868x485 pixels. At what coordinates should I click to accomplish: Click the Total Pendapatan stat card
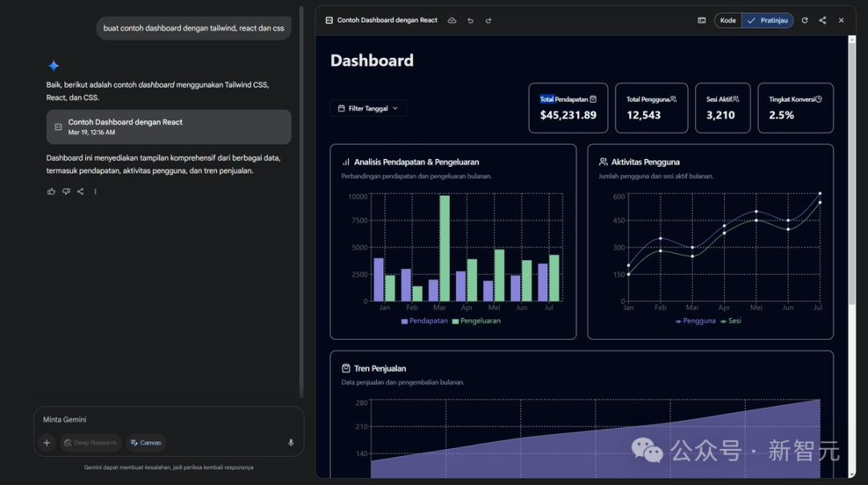568,108
